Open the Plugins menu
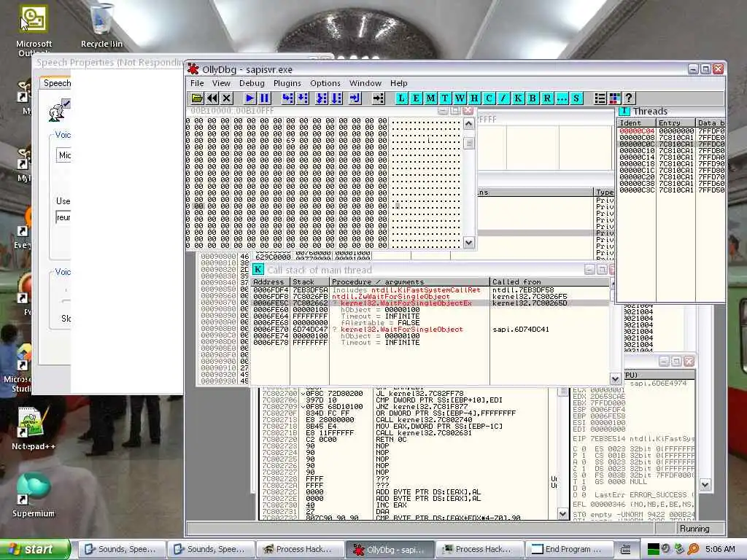The width and height of the screenshot is (747, 560). click(x=287, y=83)
